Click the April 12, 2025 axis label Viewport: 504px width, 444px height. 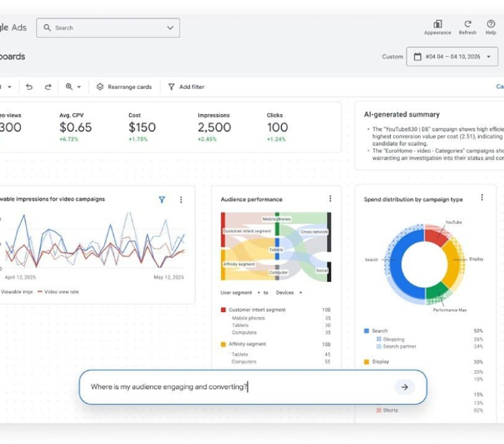[x=20, y=277]
